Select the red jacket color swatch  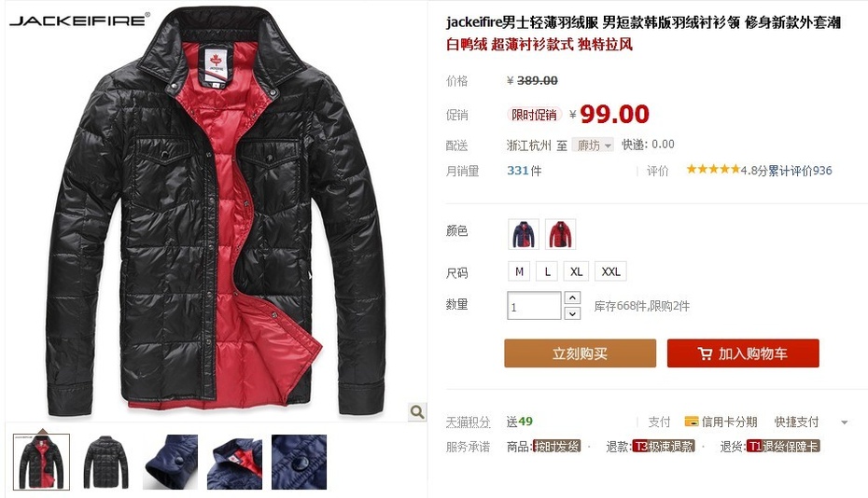[x=561, y=234]
